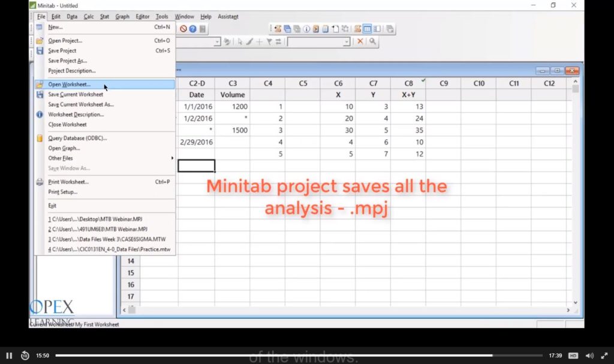
Task: Toggle the highlighted worksheet view toolbar button
Action: [x=367, y=29]
